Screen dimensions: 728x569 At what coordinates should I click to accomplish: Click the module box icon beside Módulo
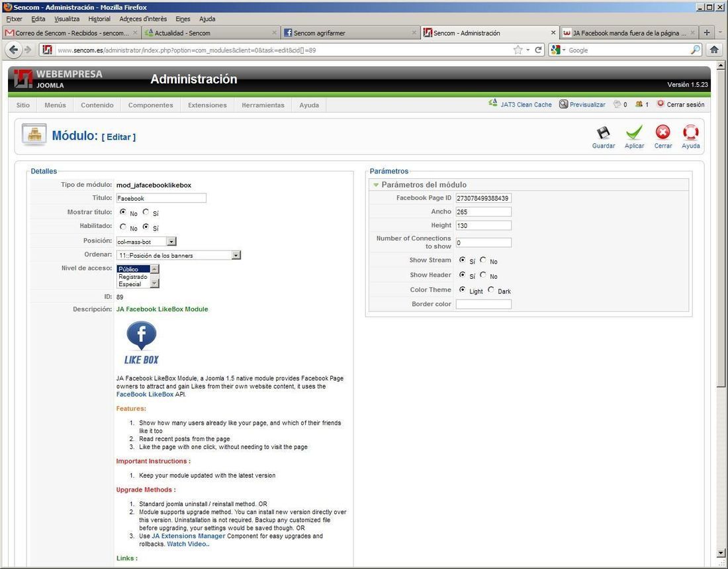pyautogui.click(x=34, y=135)
